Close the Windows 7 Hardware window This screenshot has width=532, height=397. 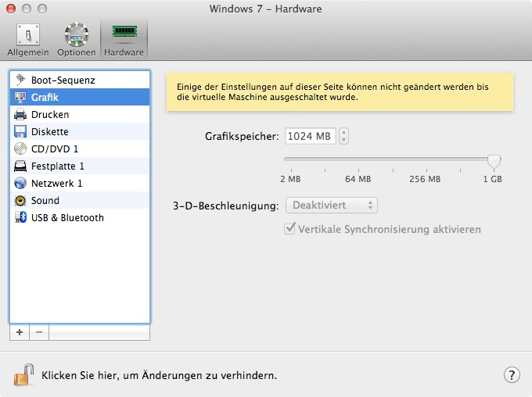[x=11, y=9]
